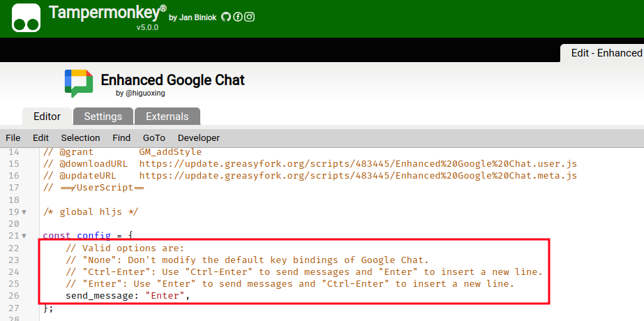644x321 pixels.
Task: Click the line 24 comment starting "Ctrl-Enter":
Action: 304,272
